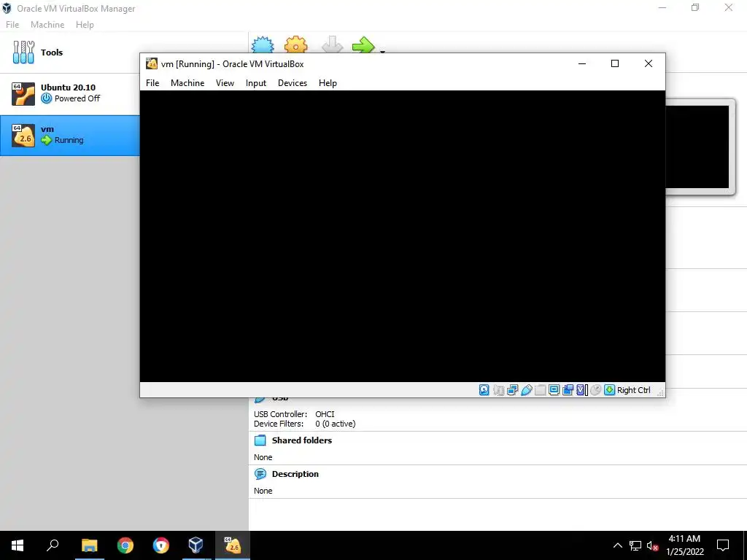Click the New machine icon in Manager toolbar
Image resolution: width=747 pixels, height=560 pixels.
click(263, 44)
